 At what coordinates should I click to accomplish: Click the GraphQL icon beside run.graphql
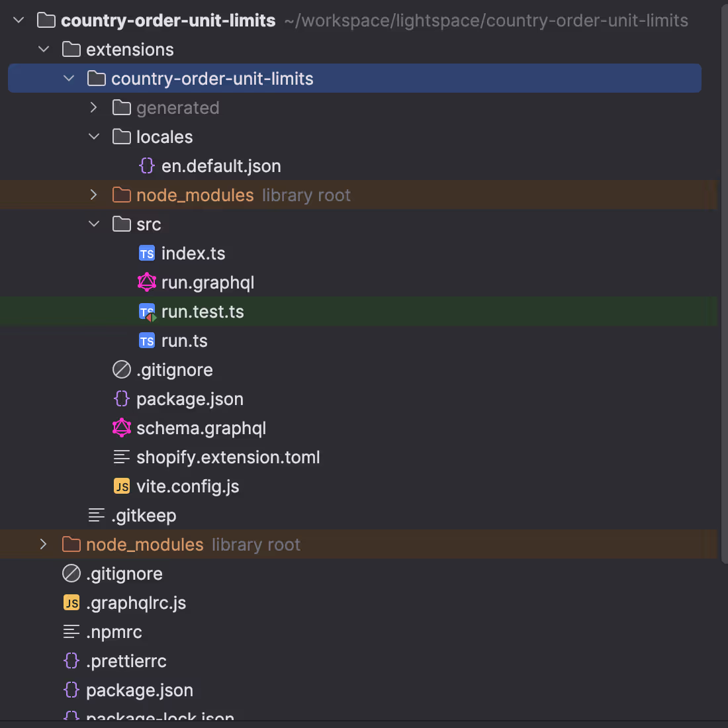tap(147, 283)
